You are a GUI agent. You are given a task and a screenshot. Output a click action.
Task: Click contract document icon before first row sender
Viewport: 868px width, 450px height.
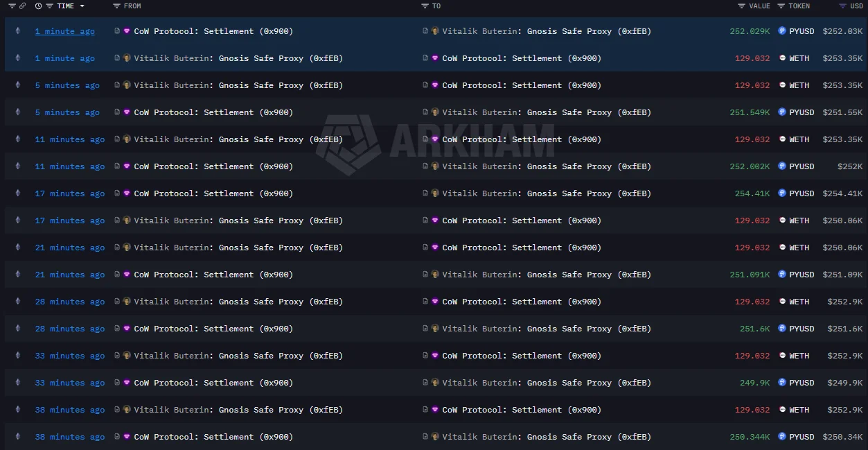(x=117, y=31)
